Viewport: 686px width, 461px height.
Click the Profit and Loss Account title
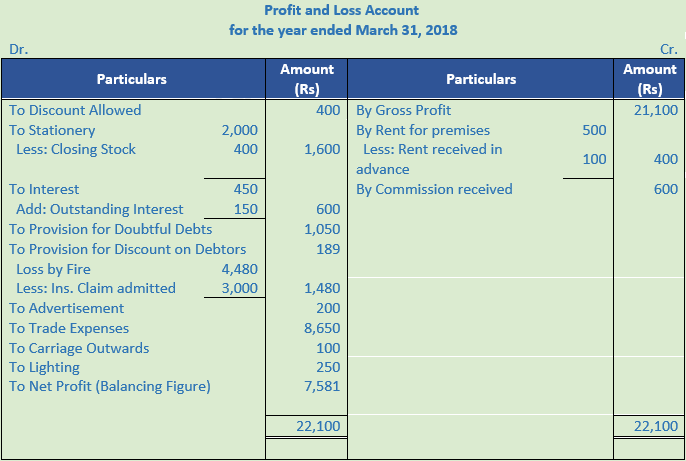pos(343,10)
